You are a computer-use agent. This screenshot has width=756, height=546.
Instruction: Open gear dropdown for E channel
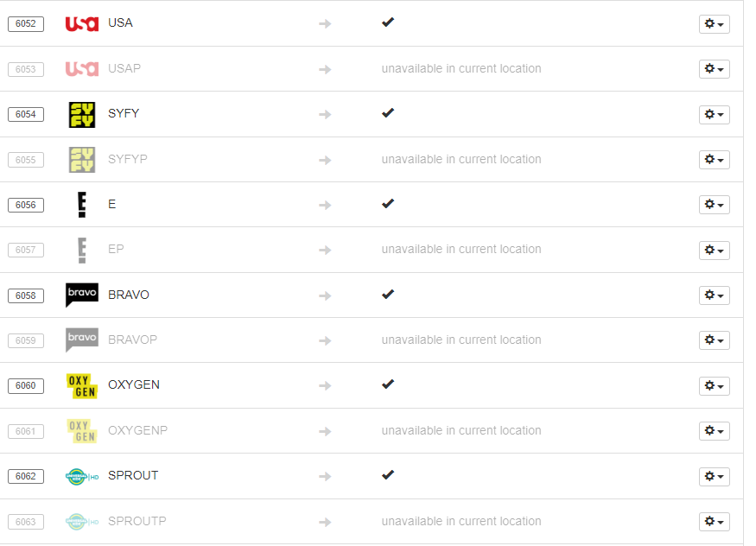coord(714,205)
